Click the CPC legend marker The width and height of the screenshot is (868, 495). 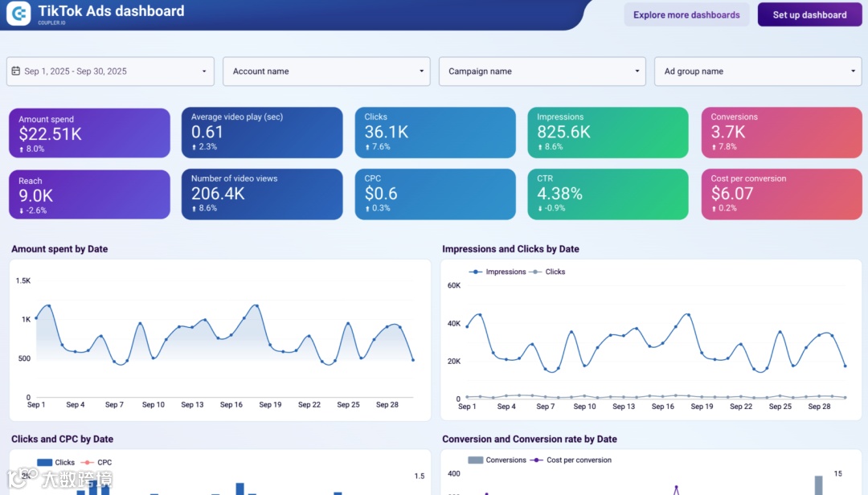pyautogui.click(x=87, y=462)
